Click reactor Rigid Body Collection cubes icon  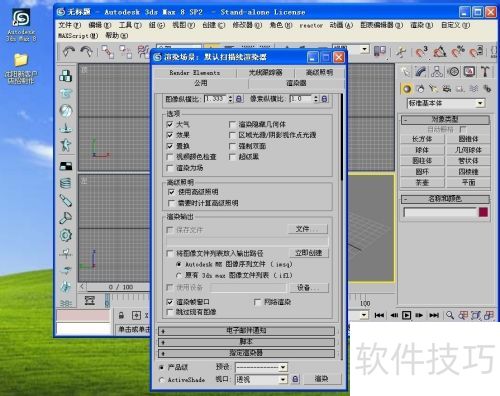66,76
